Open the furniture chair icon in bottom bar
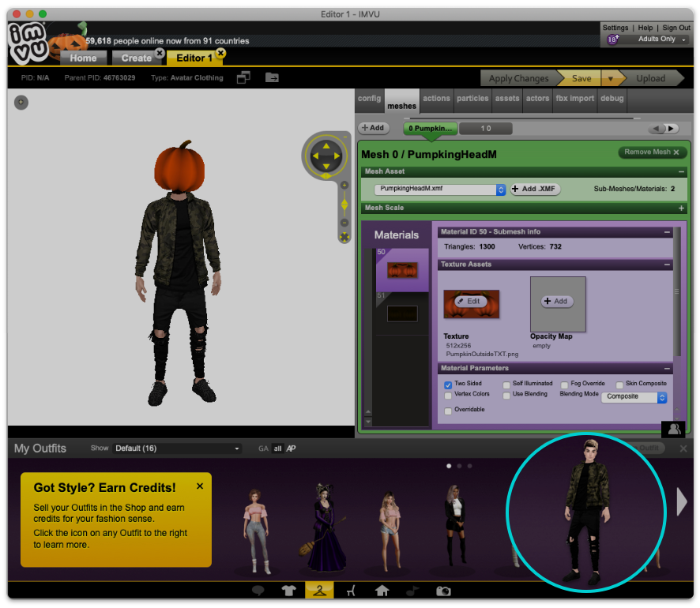This screenshot has width=700, height=608. tap(351, 591)
